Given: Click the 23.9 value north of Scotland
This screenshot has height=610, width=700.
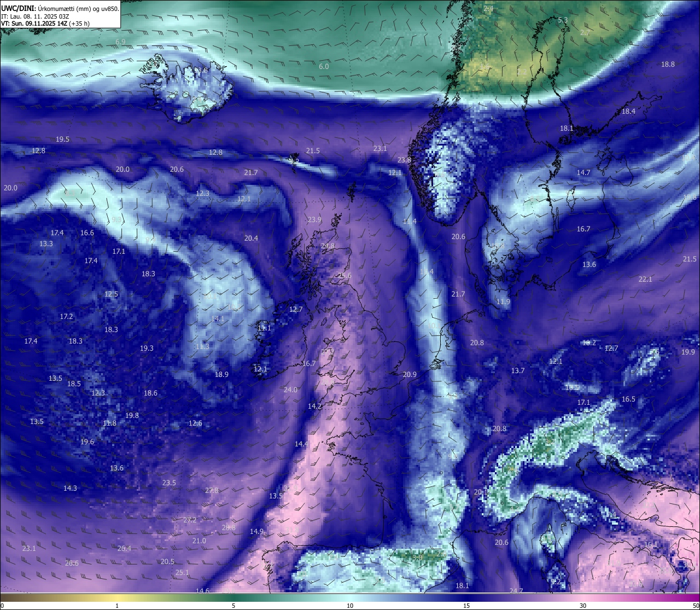Looking at the screenshot, I should 314,219.
